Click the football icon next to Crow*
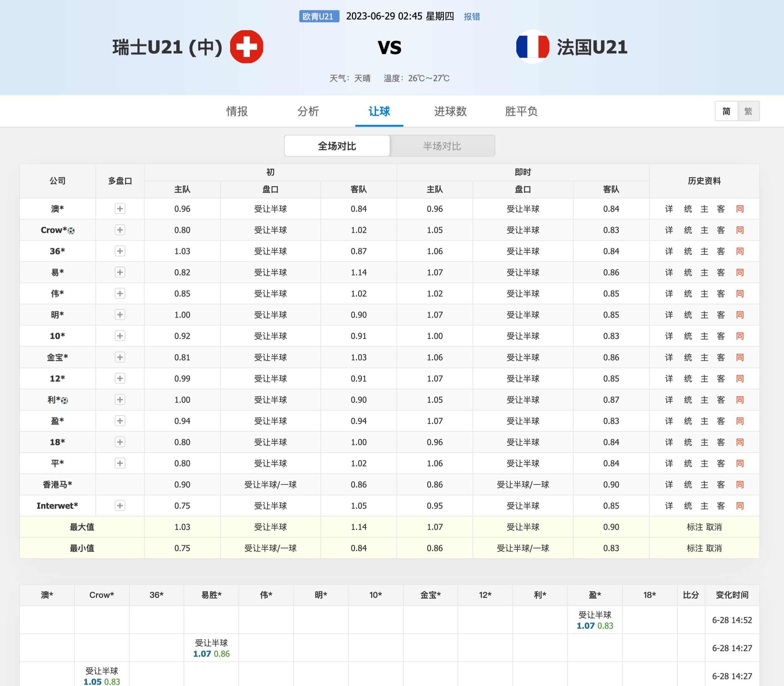The height and width of the screenshot is (686, 784). [x=71, y=231]
